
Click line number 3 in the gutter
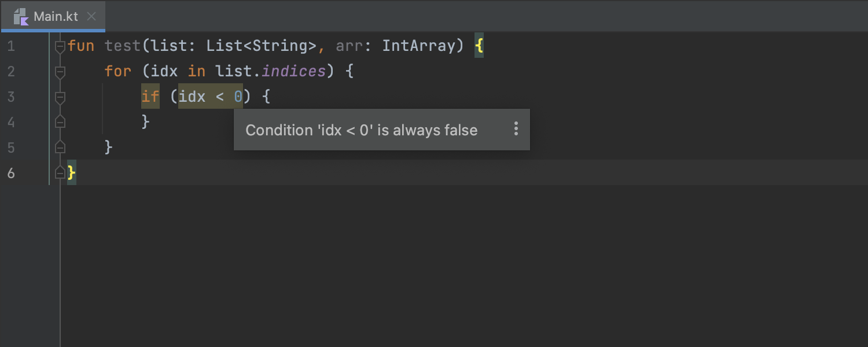point(11,97)
